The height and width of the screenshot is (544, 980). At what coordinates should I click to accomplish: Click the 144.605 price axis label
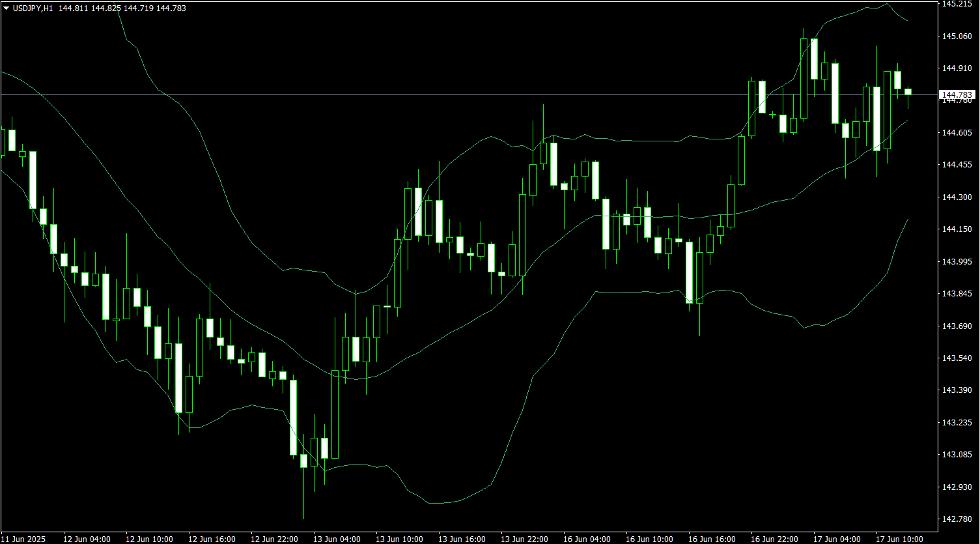[957, 133]
